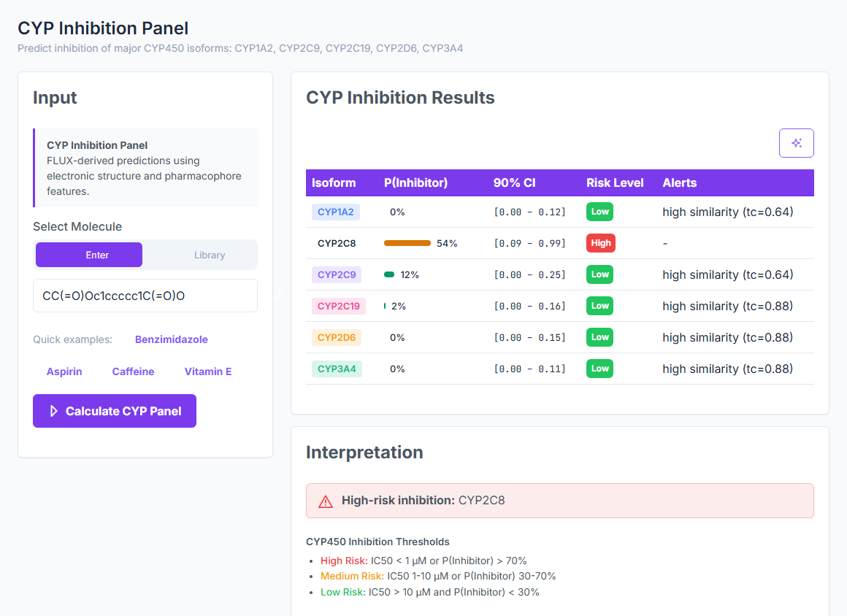Click the small 2% probability bar
847x616 pixels.
click(x=385, y=306)
